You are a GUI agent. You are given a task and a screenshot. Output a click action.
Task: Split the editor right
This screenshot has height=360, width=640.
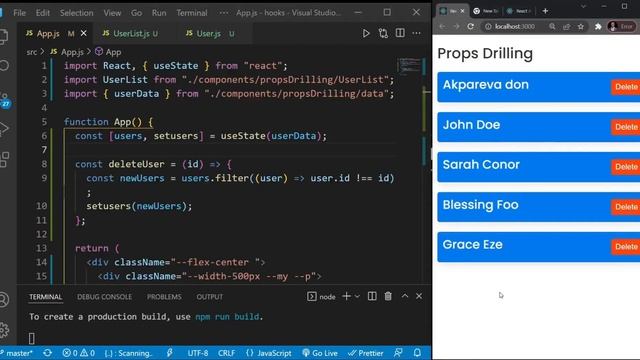click(400, 33)
